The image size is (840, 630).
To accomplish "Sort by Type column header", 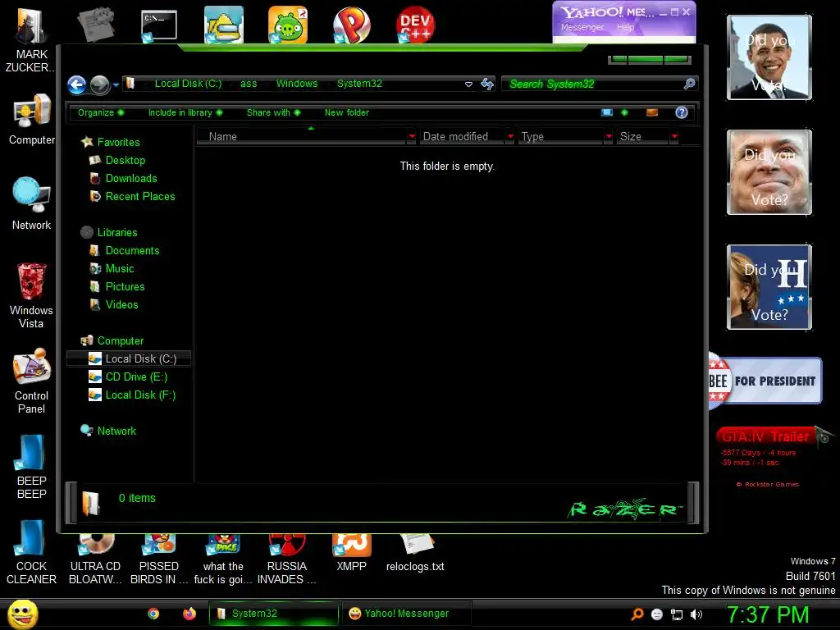I will pos(561,137).
